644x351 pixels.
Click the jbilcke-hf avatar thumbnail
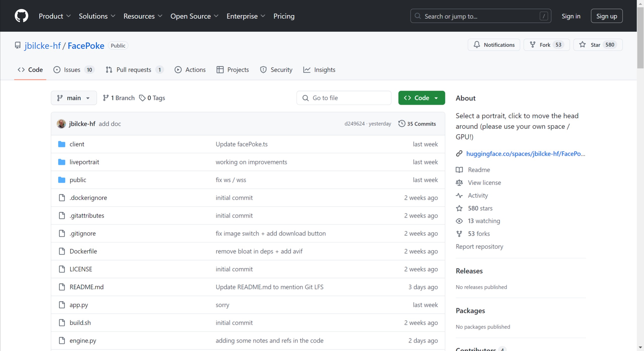[61, 124]
